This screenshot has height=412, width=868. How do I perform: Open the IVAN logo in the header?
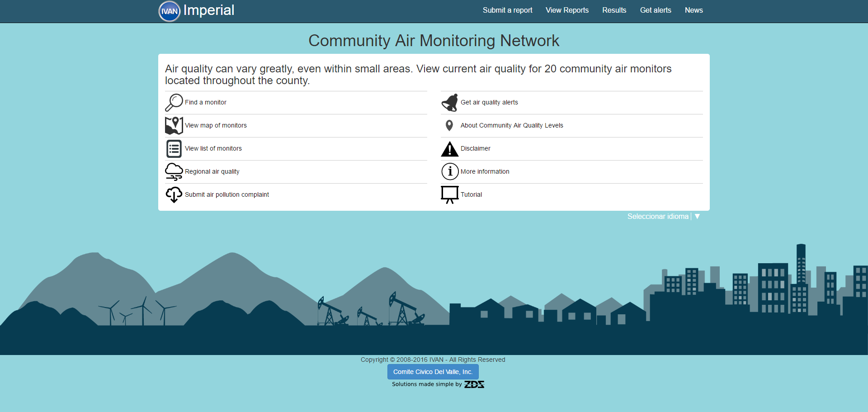[x=170, y=11]
